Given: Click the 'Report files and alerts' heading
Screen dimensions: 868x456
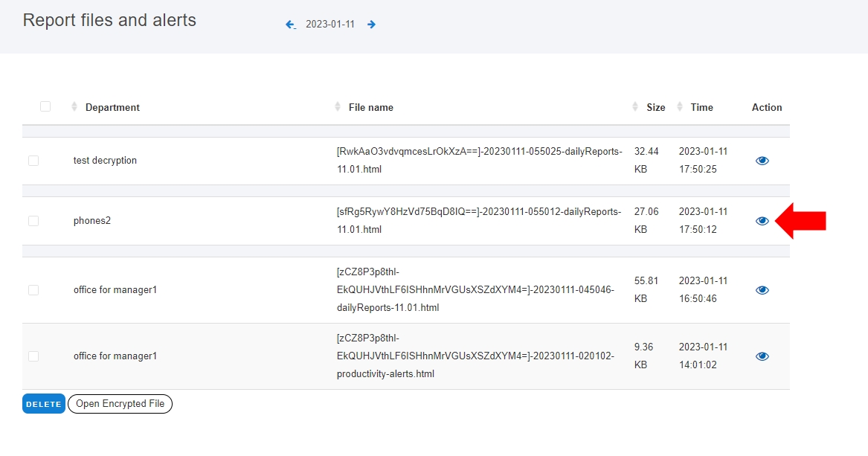Looking at the screenshot, I should pos(109,21).
